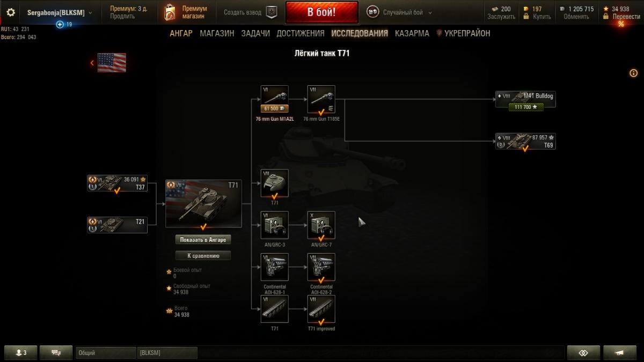The image size is (644, 362).
Task: Expand the Sergabonja[BLKSM] account dropdown
Action: [x=60, y=12]
